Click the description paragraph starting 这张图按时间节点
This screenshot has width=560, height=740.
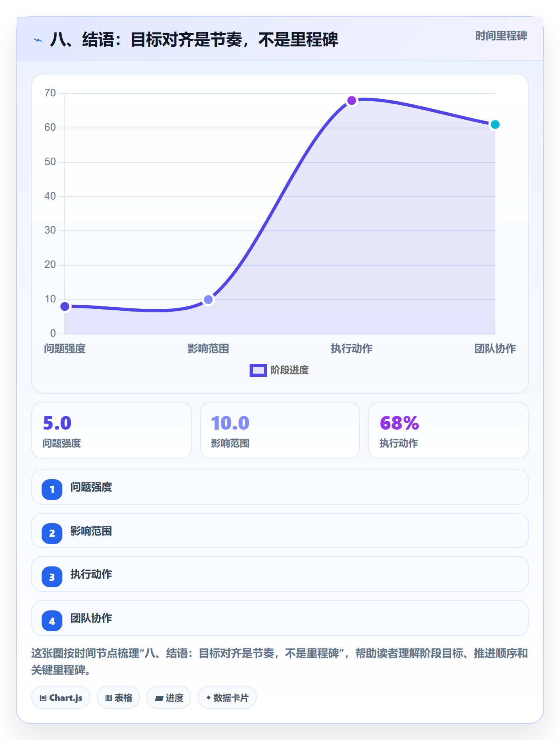280,661
